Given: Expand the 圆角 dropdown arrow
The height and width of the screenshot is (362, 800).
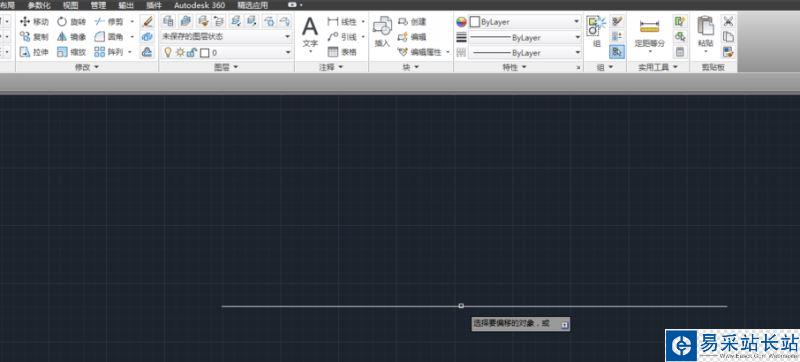Looking at the screenshot, I should [133, 37].
